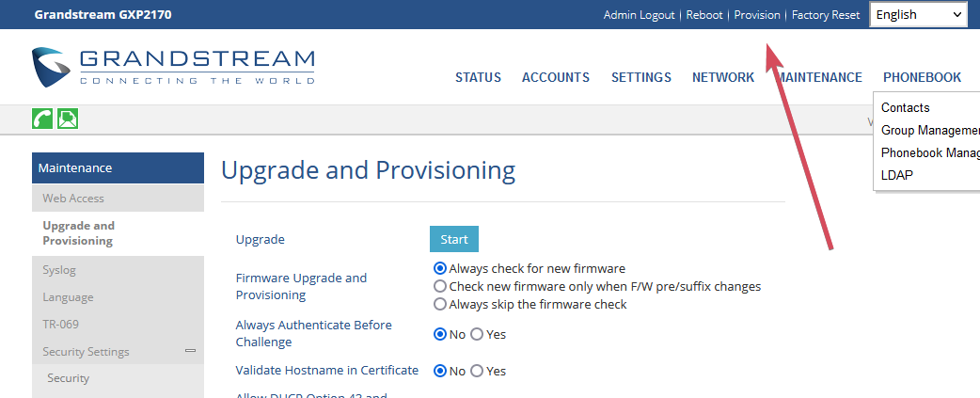Click Admin Logout link

(639, 15)
